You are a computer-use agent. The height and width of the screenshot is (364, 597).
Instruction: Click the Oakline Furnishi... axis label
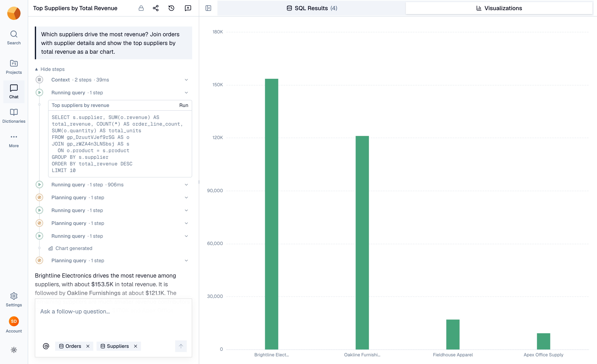(x=362, y=355)
